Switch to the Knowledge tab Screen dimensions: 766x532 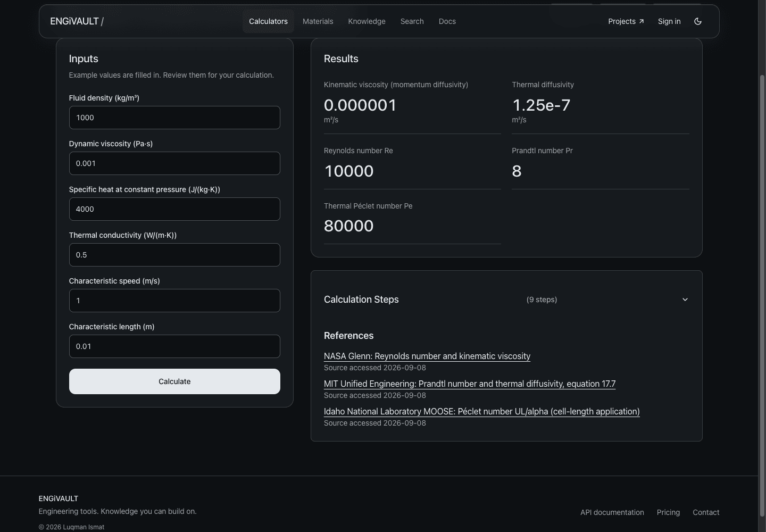click(x=367, y=21)
